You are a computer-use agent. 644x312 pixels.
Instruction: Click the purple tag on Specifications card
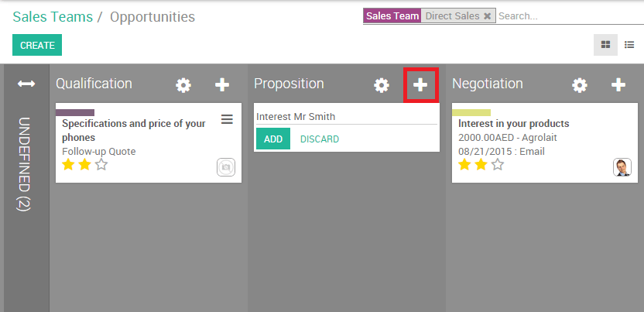coord(75,113)
